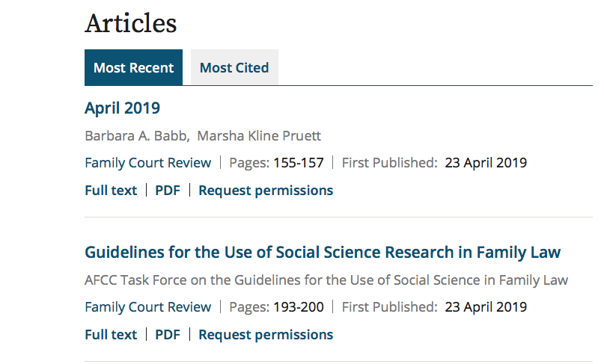The image size is (604, 364).
Task: Open Full text of the Guidelines article
Action: 111,335
